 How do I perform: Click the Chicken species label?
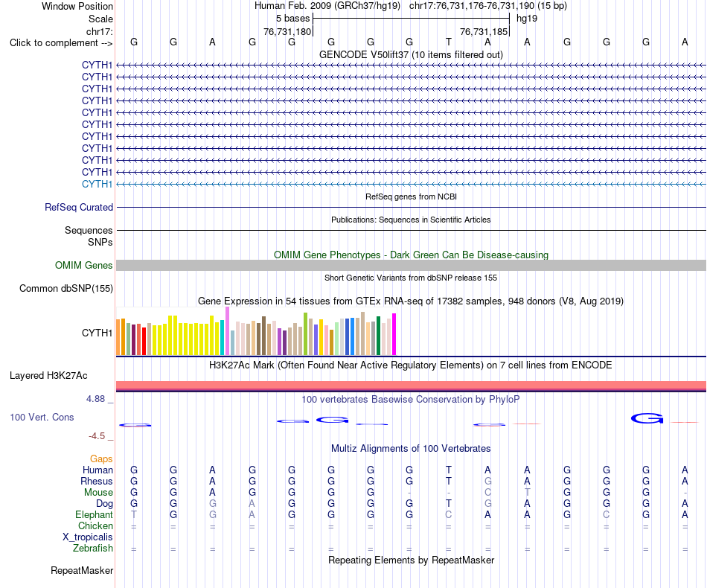coord(95,525)
